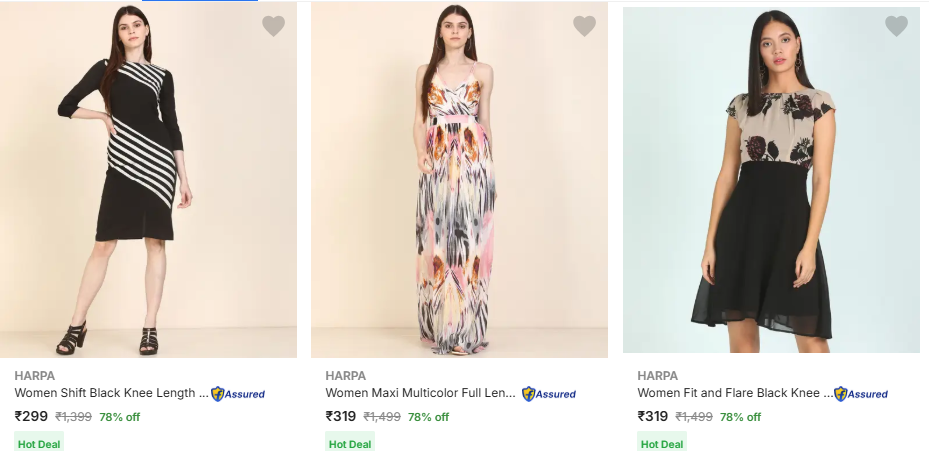This screenshot has height=451, width=929.
Task: Click Assured badge beside Women Maxi Multicolor
Action: pyautogui.click(x=549, y=394)
